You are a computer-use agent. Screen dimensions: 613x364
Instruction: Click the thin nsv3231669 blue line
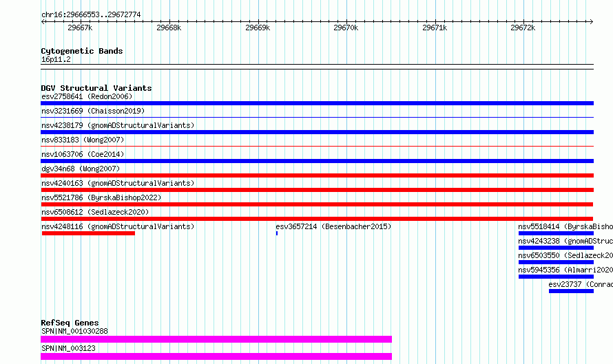[x=317, y=118]
